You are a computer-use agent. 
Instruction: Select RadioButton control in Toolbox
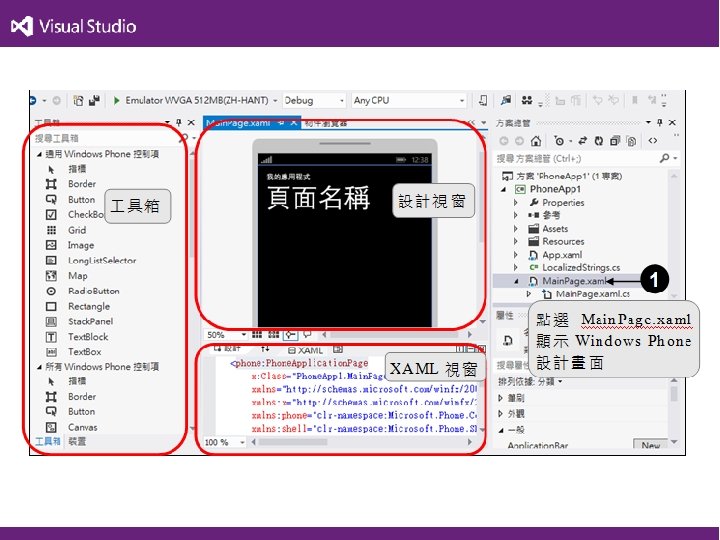click(83, 291)
